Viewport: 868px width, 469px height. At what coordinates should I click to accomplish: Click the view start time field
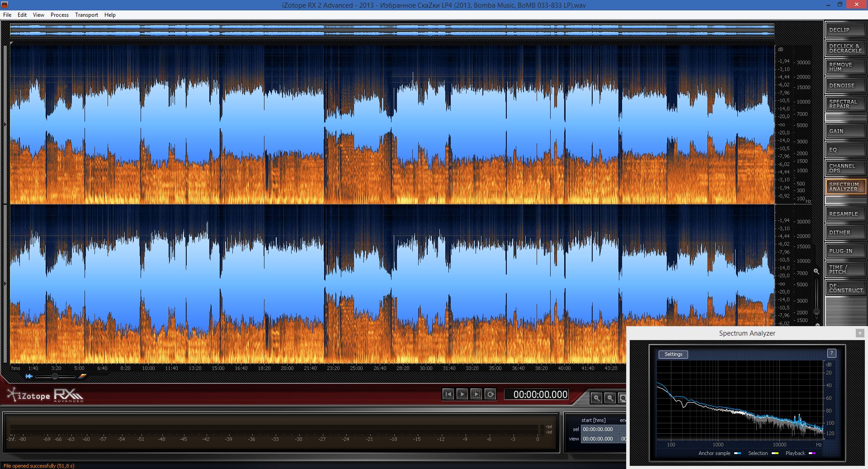(600, 439)
